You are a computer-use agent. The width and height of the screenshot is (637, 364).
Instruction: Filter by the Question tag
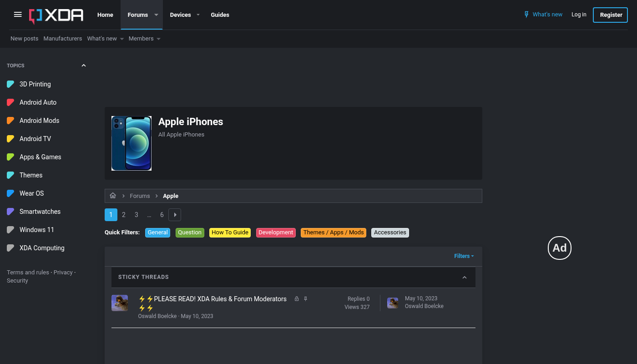190,233
